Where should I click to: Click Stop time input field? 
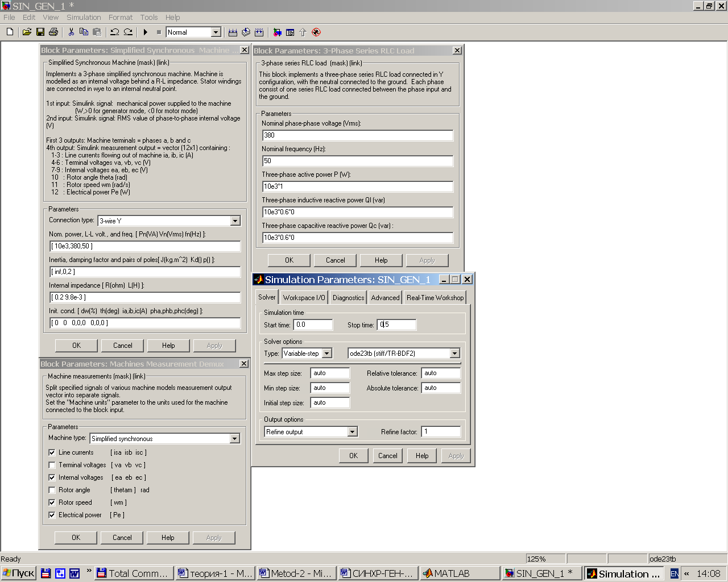point(396,325)
